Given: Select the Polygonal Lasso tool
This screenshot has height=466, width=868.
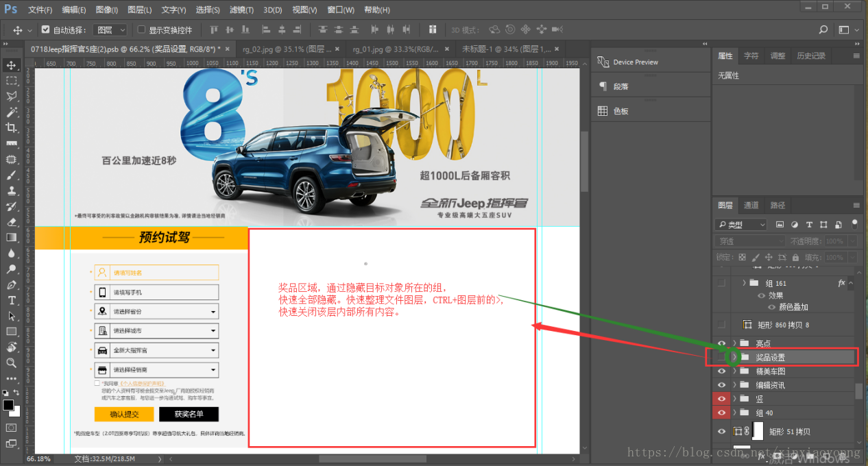Looking at the screenshot, I should tap(11, 97).
